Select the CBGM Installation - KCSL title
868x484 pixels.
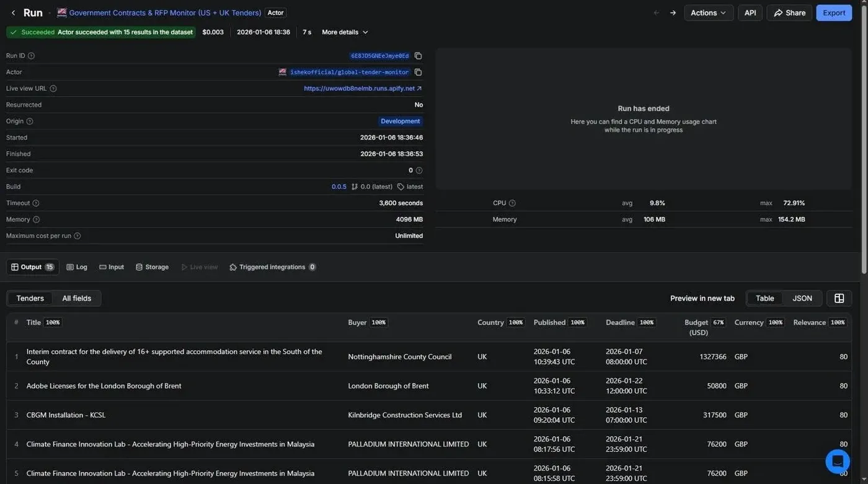66,415
